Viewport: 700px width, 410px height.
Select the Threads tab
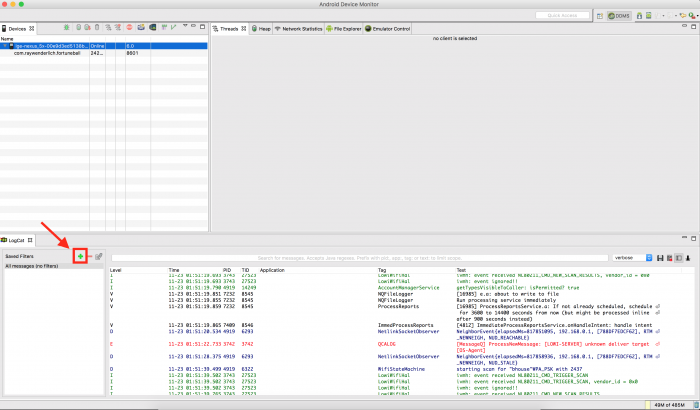(229, 29)
